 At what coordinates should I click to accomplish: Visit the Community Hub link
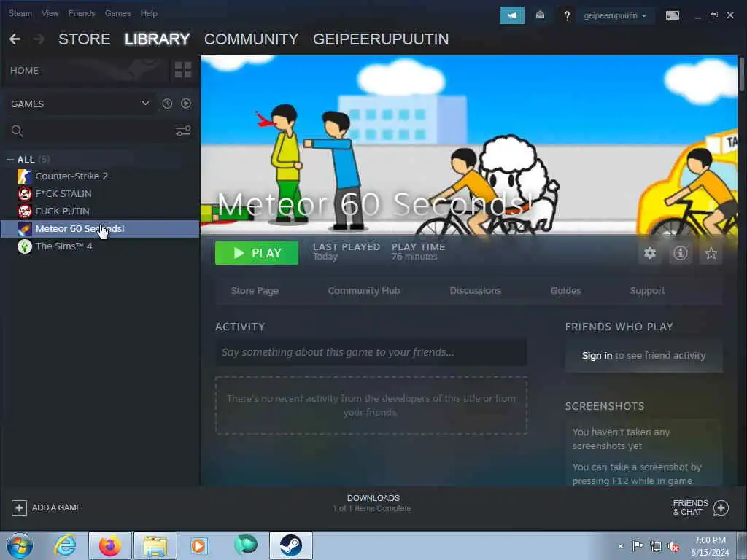[x=364, y=290]
